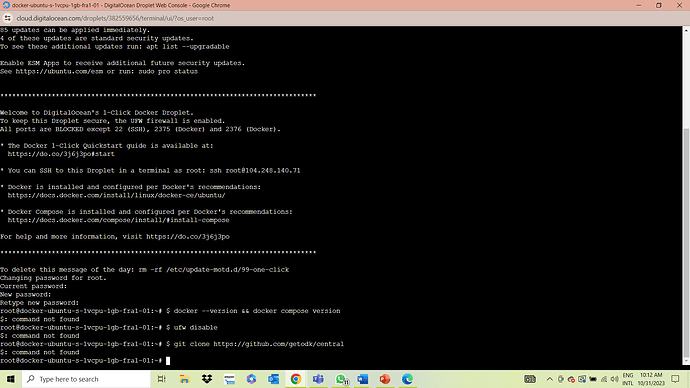Open Microsoft Teams from the taskbar
The width and height of the screenshot is (690, 388).
click(318, 379)
